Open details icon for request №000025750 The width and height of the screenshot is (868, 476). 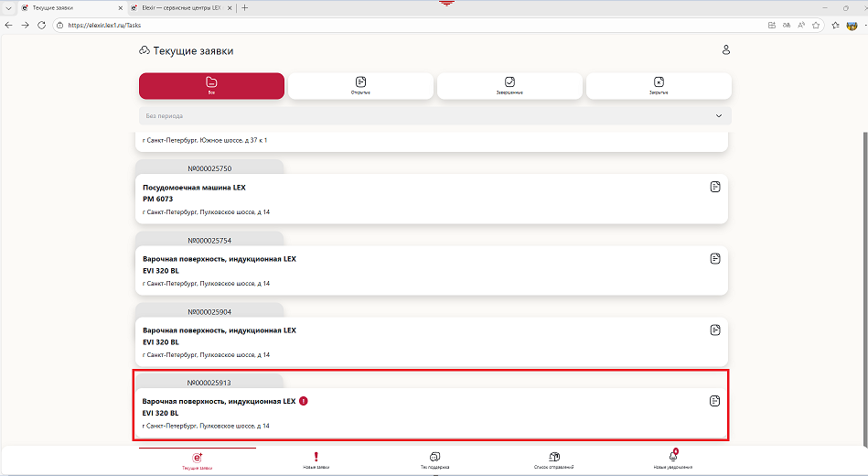click(715, 187)
